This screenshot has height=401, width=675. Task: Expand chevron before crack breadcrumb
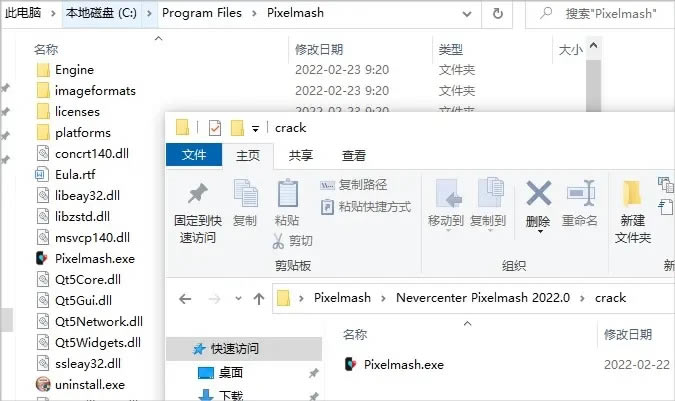582,298
